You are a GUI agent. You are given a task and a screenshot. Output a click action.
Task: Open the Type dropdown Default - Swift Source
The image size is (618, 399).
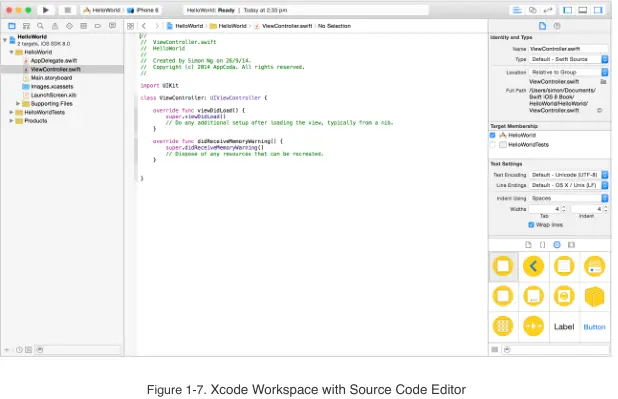[568, 59]
